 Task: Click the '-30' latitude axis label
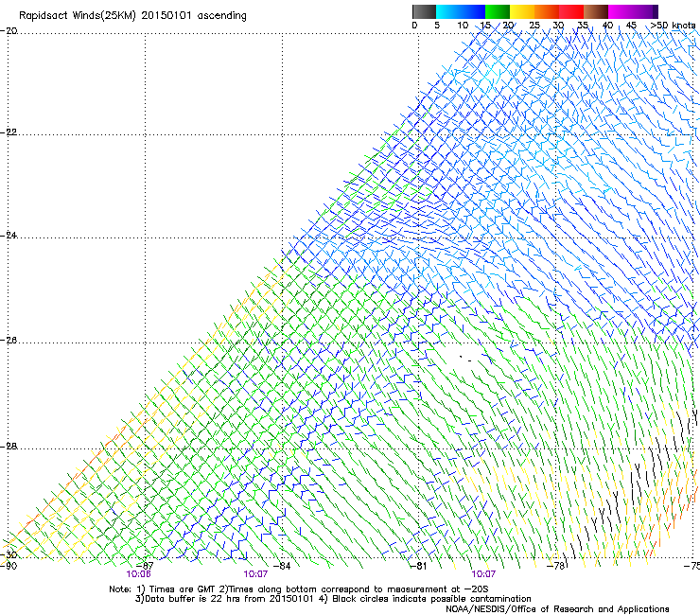click(9, 554)
